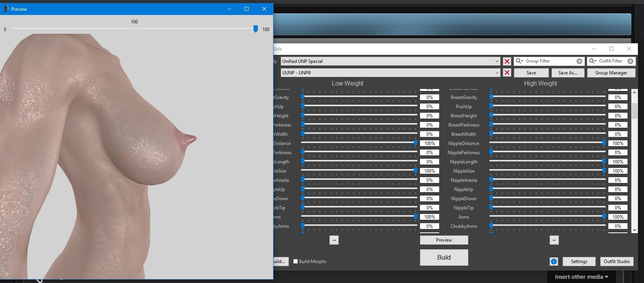Click the Outfit Filter magnifier icon
The image size is (644, 283).
tap(593, 61)
